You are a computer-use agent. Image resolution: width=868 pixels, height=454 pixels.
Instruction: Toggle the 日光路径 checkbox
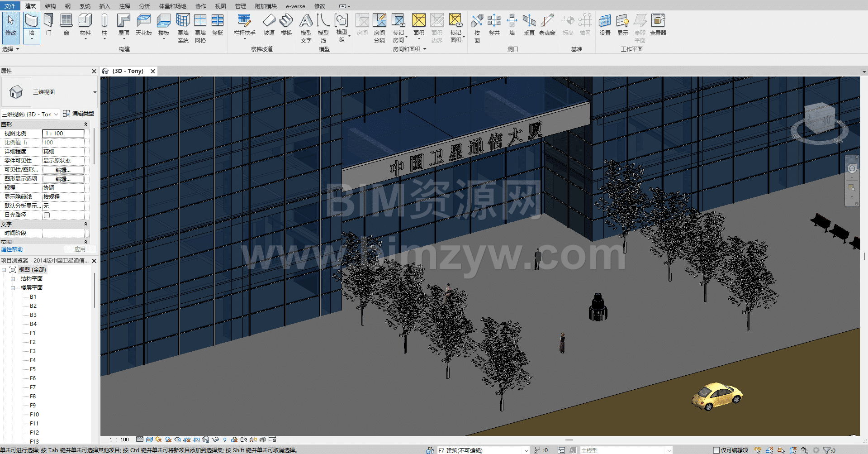47,215
